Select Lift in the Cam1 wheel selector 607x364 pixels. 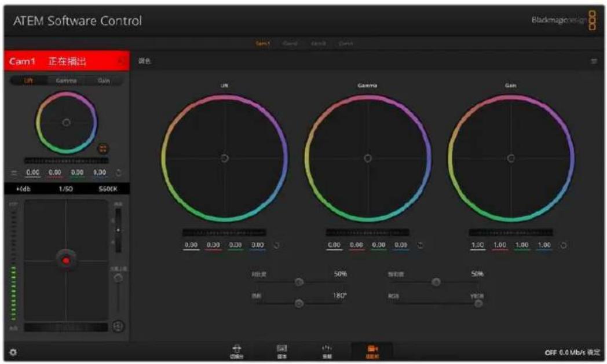click(x=28, y=80)
